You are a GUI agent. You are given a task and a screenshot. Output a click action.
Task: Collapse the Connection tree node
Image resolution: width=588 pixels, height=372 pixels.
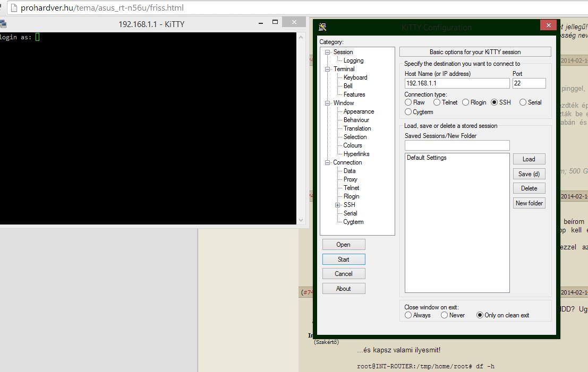327,162
